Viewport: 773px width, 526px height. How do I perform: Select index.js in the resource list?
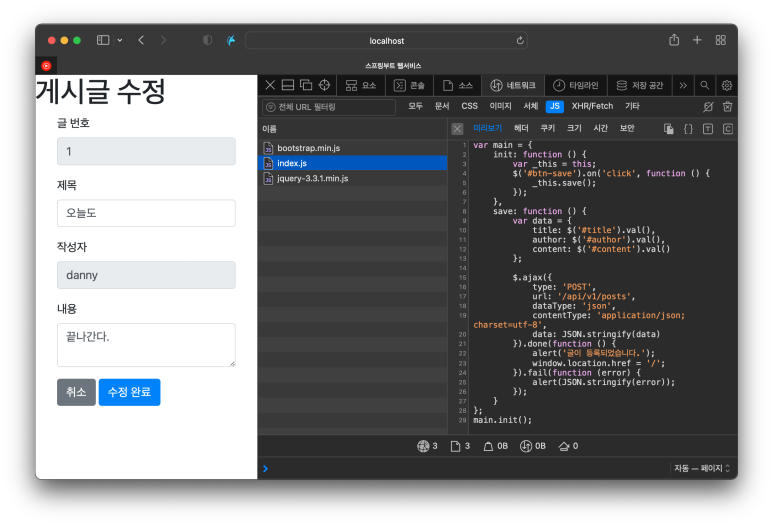pyautogui.click(x=352, y=163)
